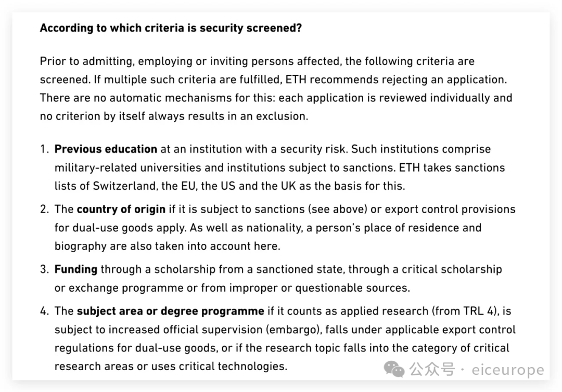Click the WeChat logo in the watermark
562x392 pixels.
coord(394,369)
